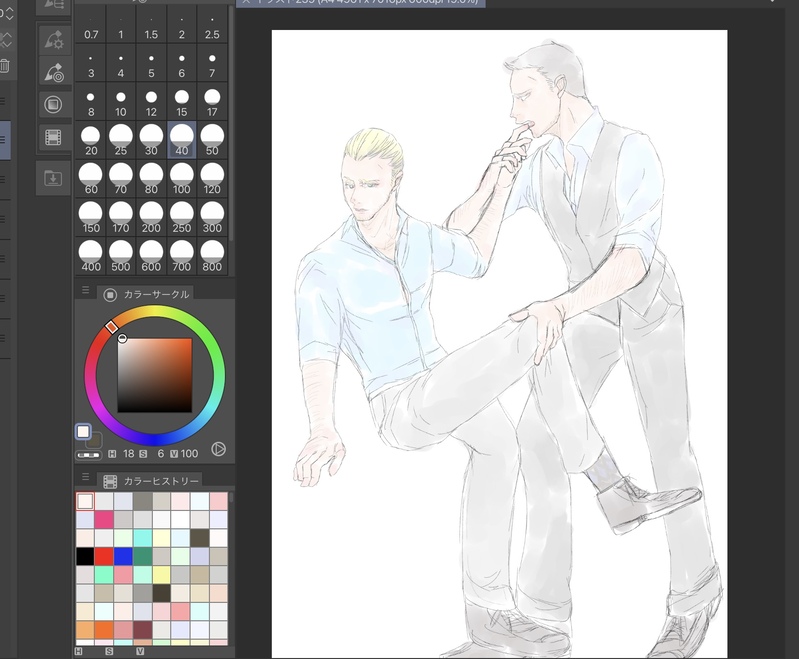Image resolution: width=799 pixels, height=659 pixels.
Task: Select the 1.5 brush size preset
Action: pyautogui.click(x=151, y=25)
